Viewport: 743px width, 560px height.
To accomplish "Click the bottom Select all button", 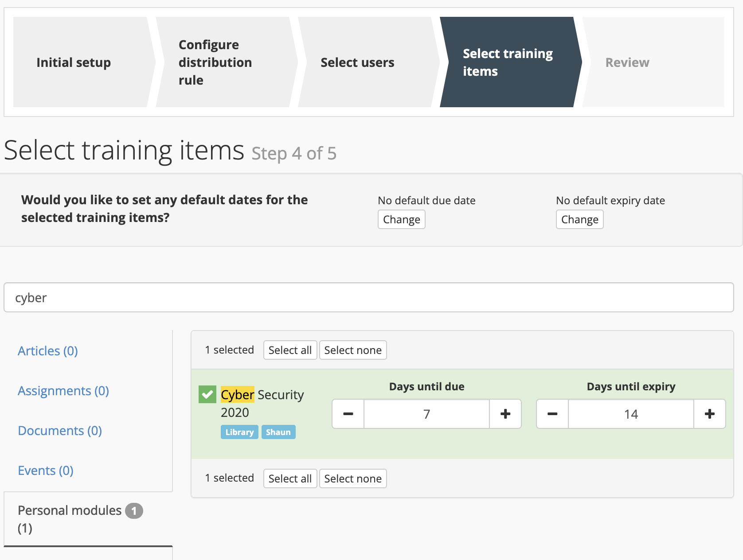I will coord(290,478).
